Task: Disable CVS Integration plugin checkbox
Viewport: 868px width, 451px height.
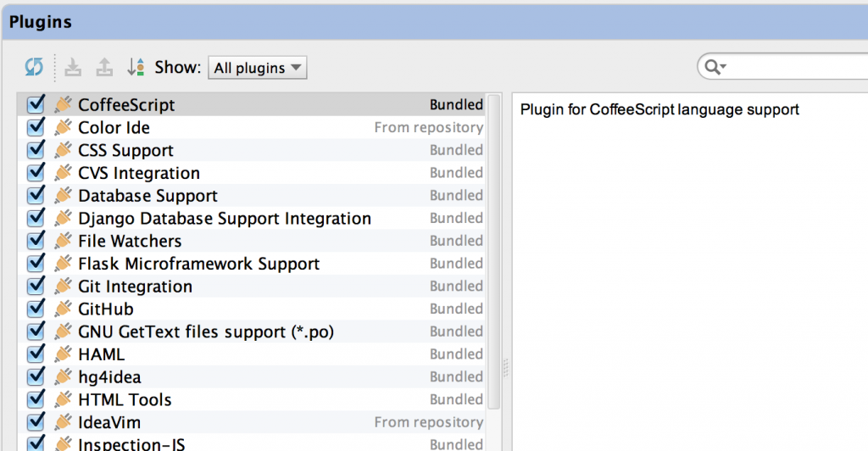Action: (x=36, y=172)
